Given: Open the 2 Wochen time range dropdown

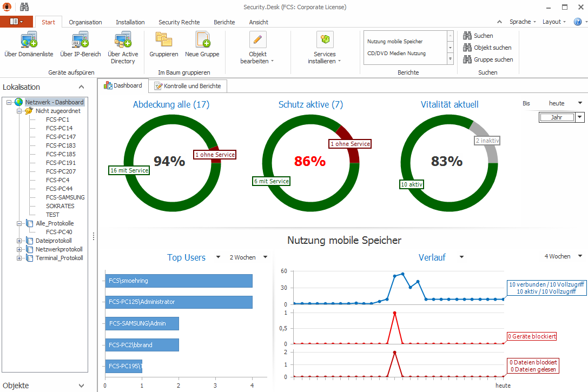Looking at the screenshot, I should [x=266, y=257].
